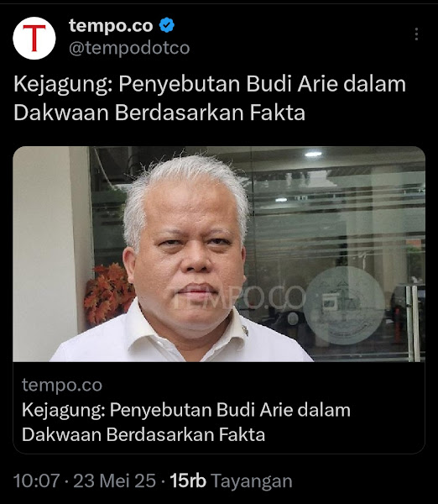Click the circular emblem on the glass door
438x504 pixels.
[x=344, y=306]
